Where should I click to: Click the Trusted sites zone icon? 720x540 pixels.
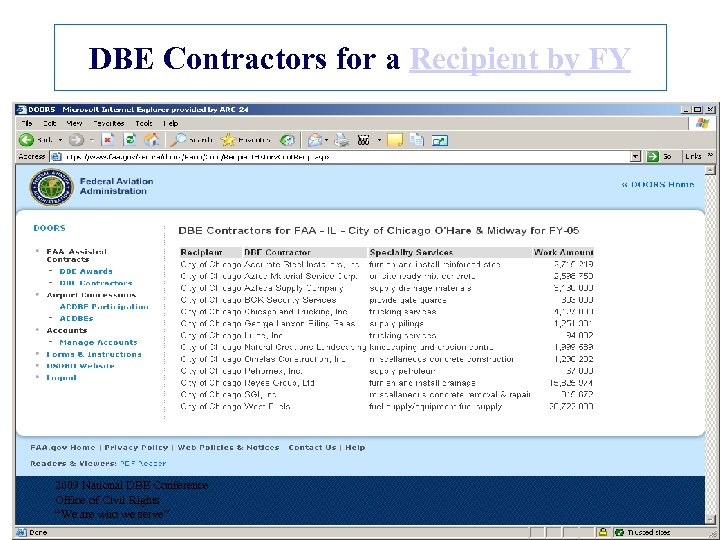(x=619, y=532)
